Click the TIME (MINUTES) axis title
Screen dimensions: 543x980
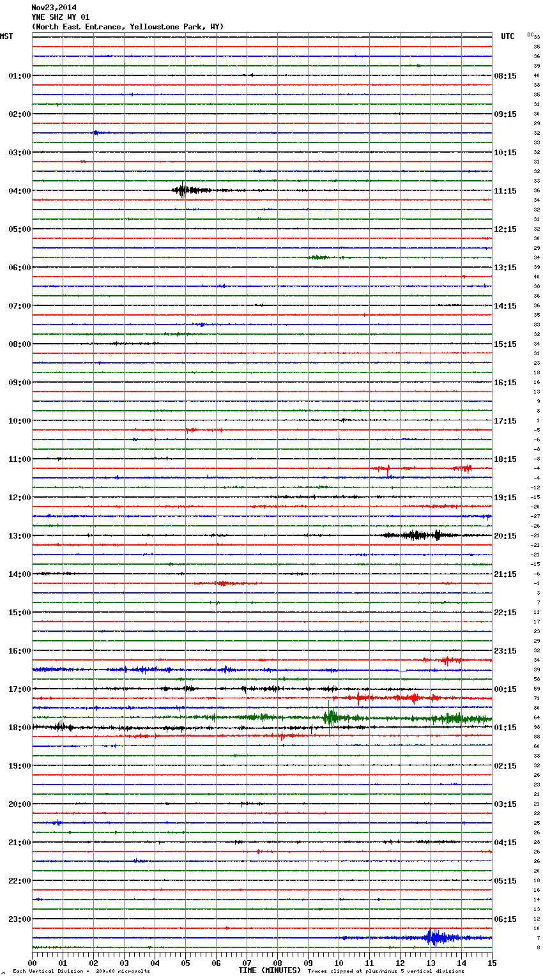click(x=270, y=970)
